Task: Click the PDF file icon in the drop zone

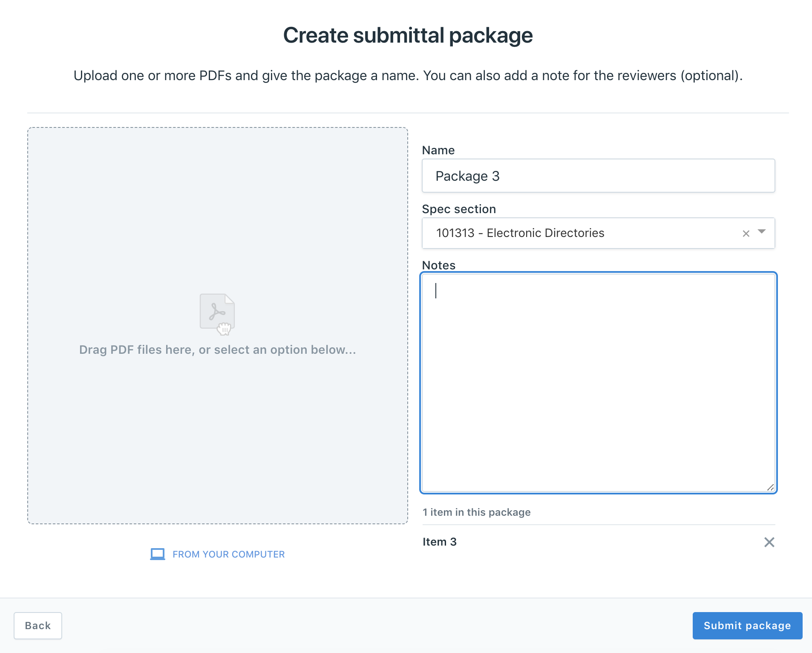Action: click(x=217, y=314)
